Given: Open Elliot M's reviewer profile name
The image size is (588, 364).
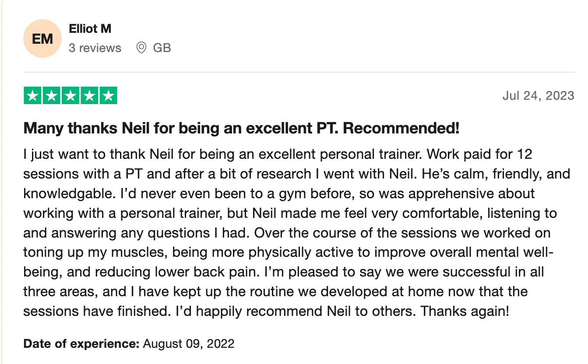Looking at the screenshot, I should click(90, 29).
